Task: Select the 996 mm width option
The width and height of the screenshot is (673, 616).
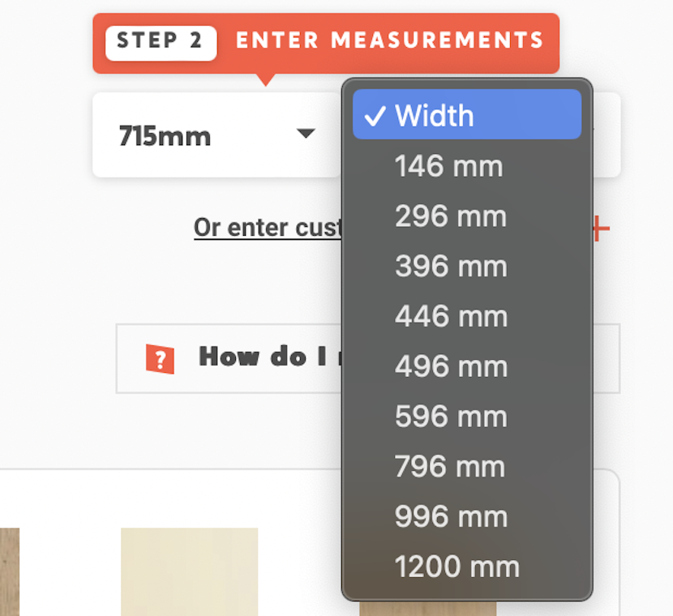Action: tap(451, 517)
